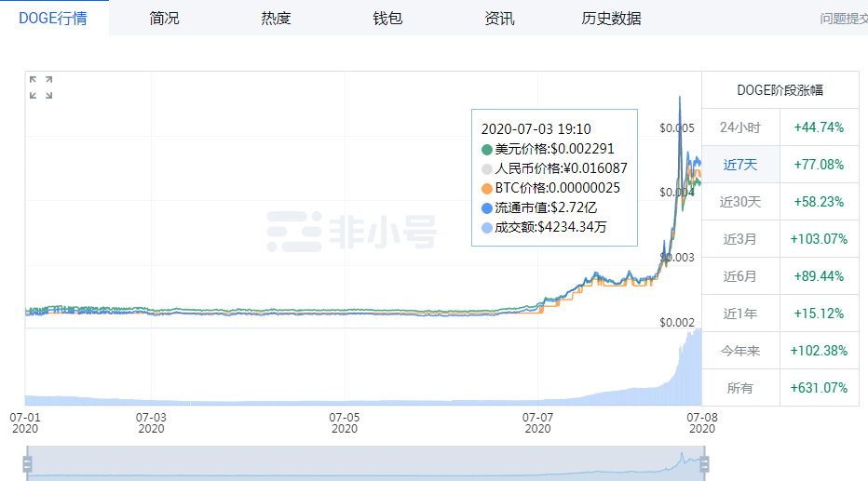Click left handle of the range slider

[x=28, y=462]
